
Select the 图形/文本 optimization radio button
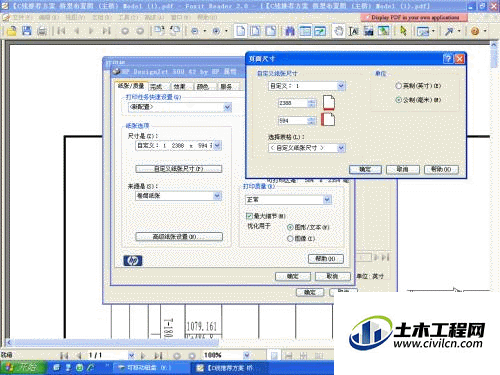[x=290, y=227]
